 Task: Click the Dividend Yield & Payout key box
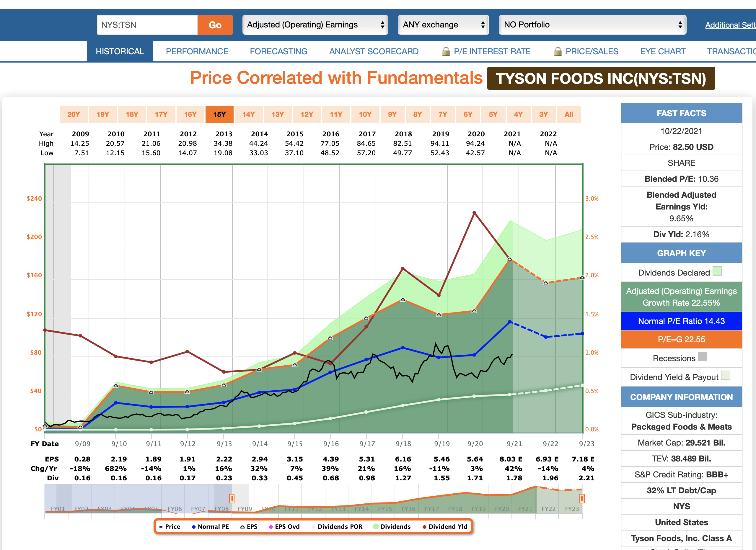725,376
